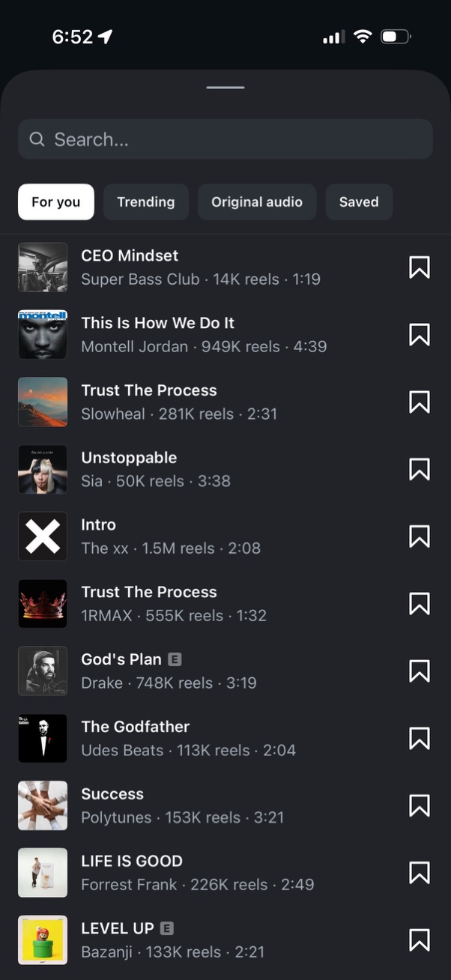Screen dimensions: 451x980
Task: Tap Drake's album art thumbnail
Action: [x=42, y=671]
